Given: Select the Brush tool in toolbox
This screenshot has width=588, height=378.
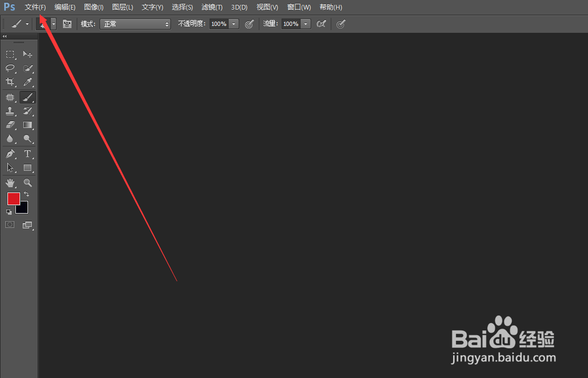Looking at the screenshot, I should click(28, 97).
